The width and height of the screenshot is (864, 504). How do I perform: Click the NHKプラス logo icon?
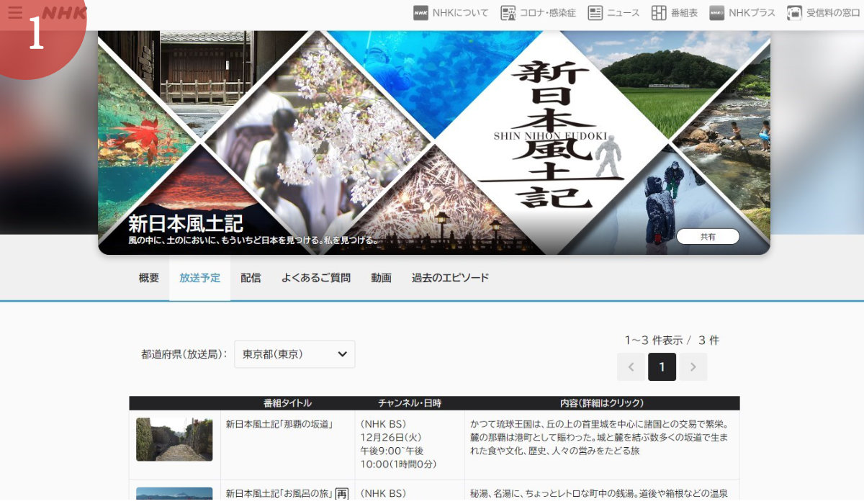pos(716,13)
